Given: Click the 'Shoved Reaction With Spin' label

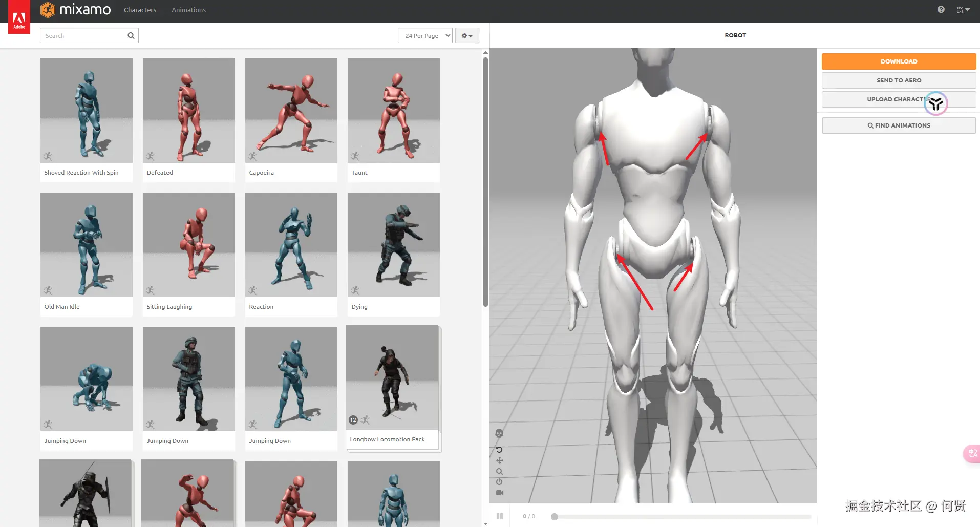Looking at the screenshot, I should pyautogui.click(x=81, y=173).
